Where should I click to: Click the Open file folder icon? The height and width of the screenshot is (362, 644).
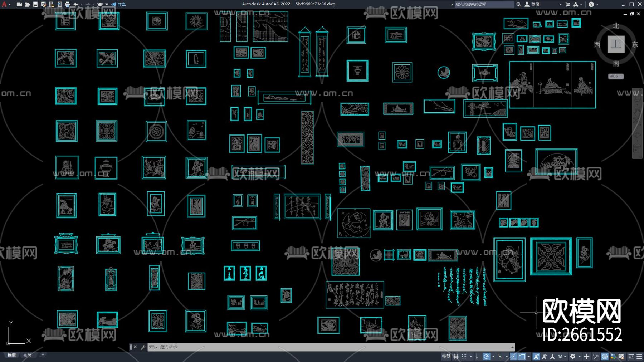tap(27, 4)
